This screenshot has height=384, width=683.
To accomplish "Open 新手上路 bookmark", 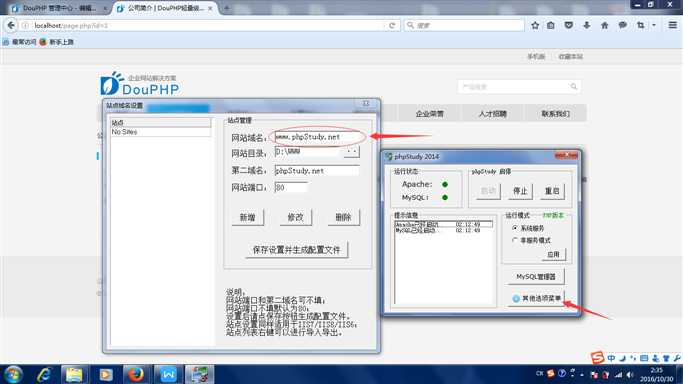I will click(57, 42).
